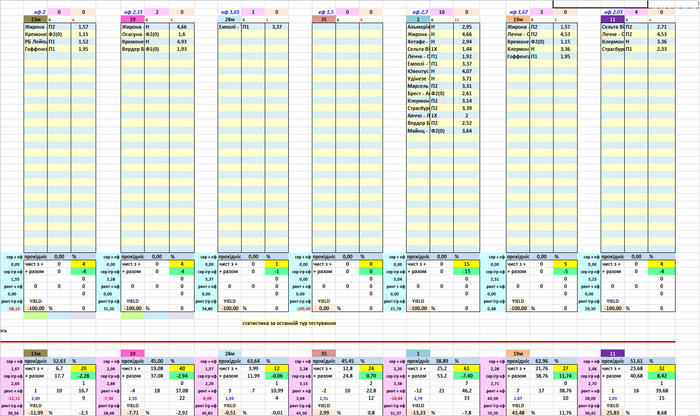Click the 'кф 1,65' header cell
The height and width of the screenshot is (416, 700).
229,12
